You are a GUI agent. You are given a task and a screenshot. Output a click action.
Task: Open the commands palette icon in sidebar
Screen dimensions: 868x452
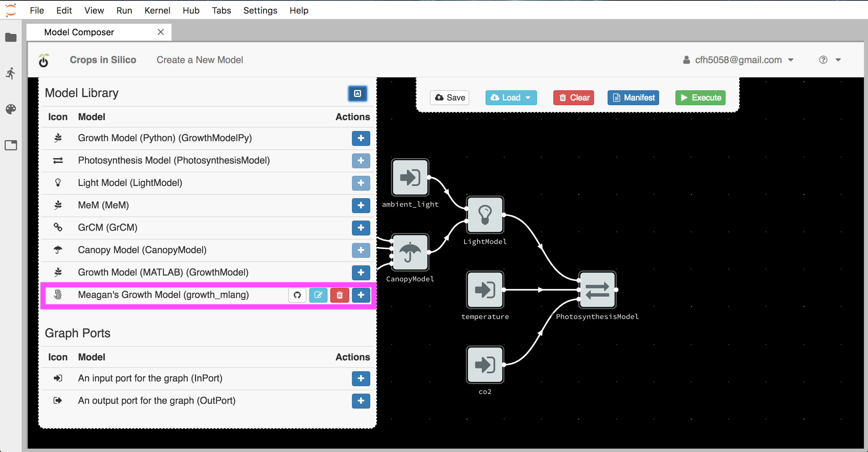pyautogui.click(x=11, y=109)
